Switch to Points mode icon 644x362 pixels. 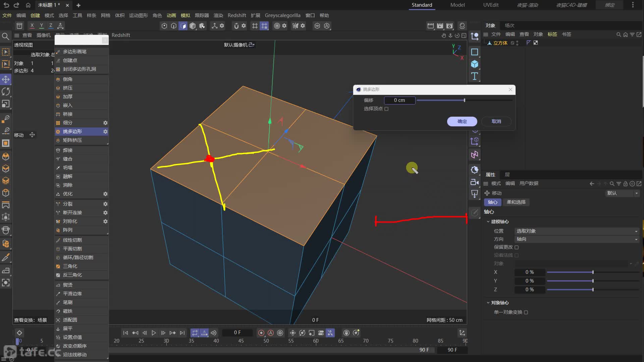coord(164,26)
